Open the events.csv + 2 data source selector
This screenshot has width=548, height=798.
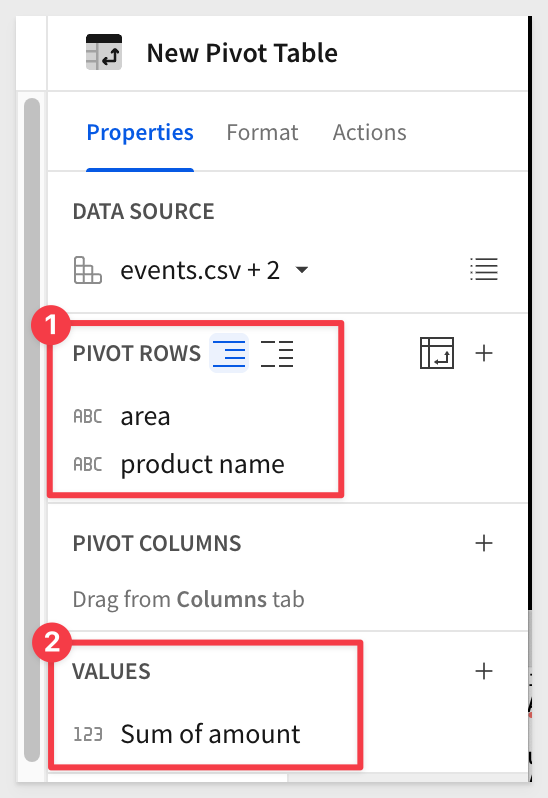pyautogui.click(x=214, y=270)
